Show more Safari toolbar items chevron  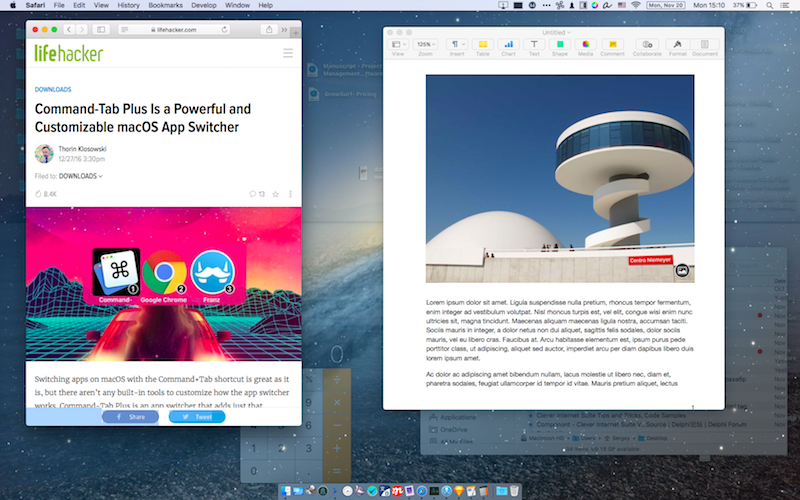(x=284, y=30)
